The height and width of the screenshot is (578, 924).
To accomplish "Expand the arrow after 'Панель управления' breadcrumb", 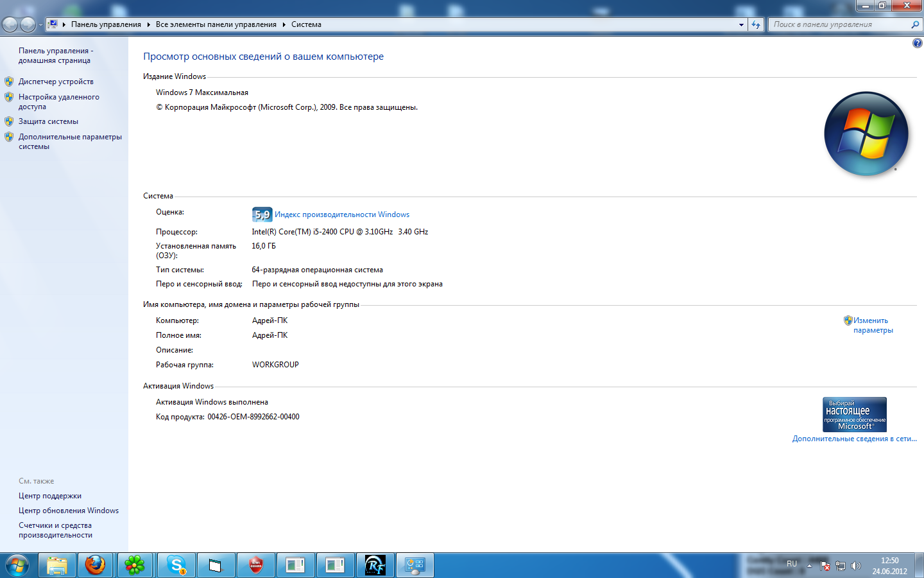I will pyautogui.click(x=148, y=24).
